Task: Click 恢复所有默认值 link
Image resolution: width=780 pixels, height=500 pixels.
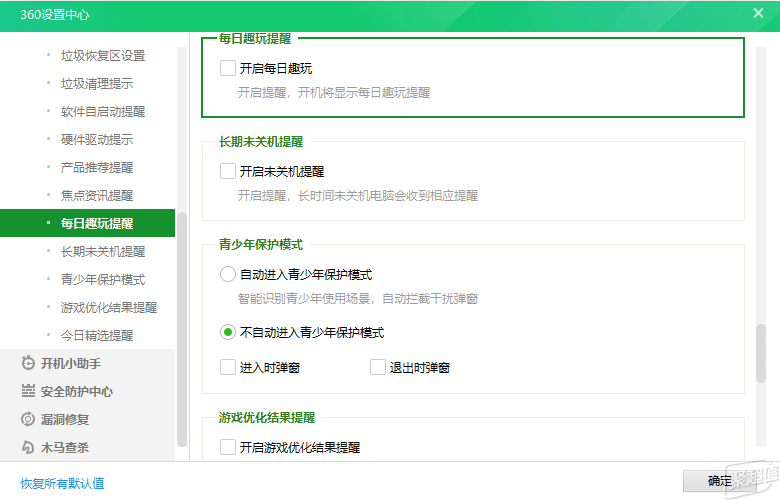Action: (x=62, y=483)
